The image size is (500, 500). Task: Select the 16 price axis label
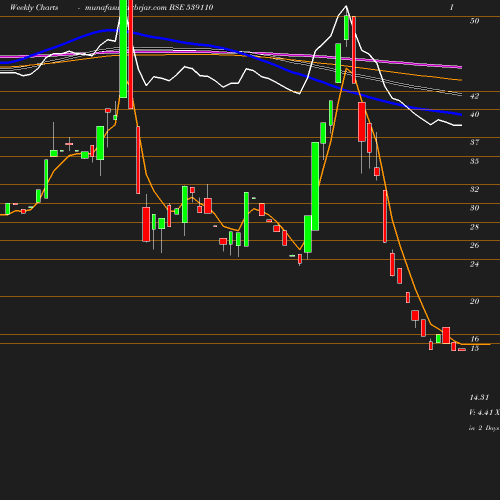pyautogui.click(x=475, y=339)
